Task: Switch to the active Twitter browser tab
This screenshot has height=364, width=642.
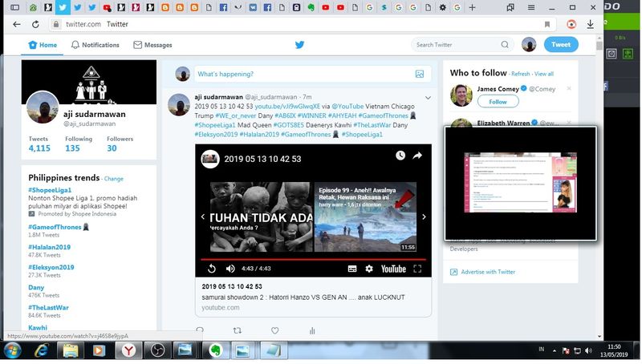Action: pyautogui.click(x=63, y=7)
